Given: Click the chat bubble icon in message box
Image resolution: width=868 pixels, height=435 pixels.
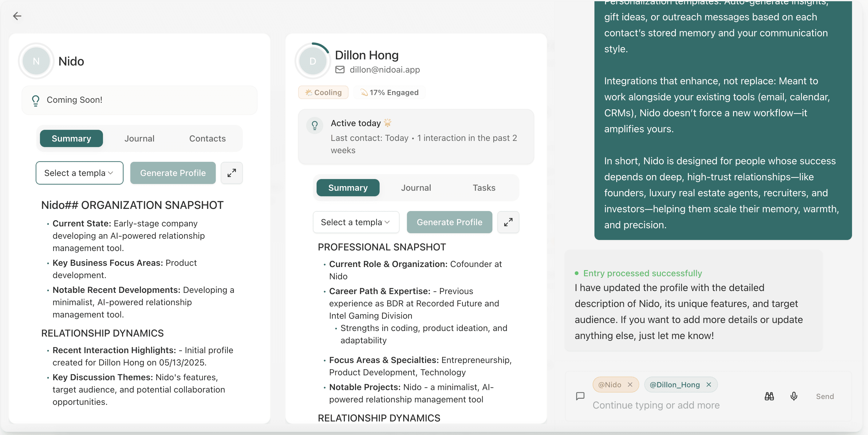Looking at the screenshot, I should pos(580,396).
